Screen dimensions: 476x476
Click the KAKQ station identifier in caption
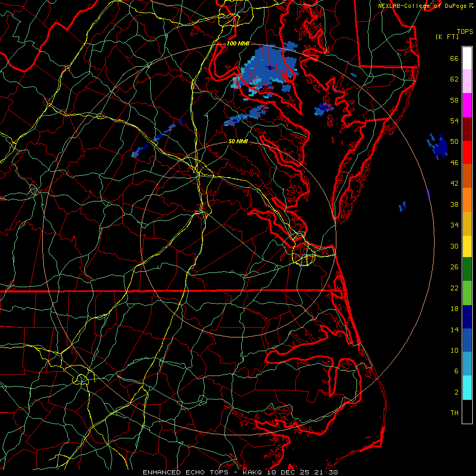tap(253, 472)
